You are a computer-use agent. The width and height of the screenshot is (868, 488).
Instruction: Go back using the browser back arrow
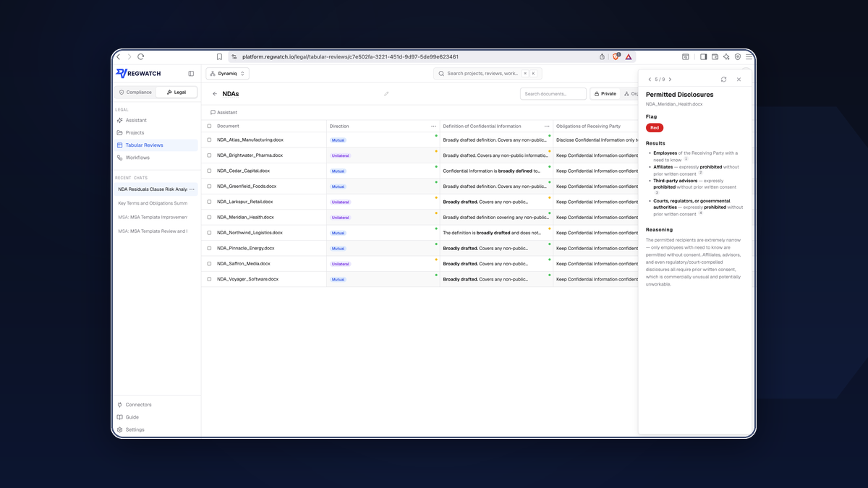click(x=119, y=56)
